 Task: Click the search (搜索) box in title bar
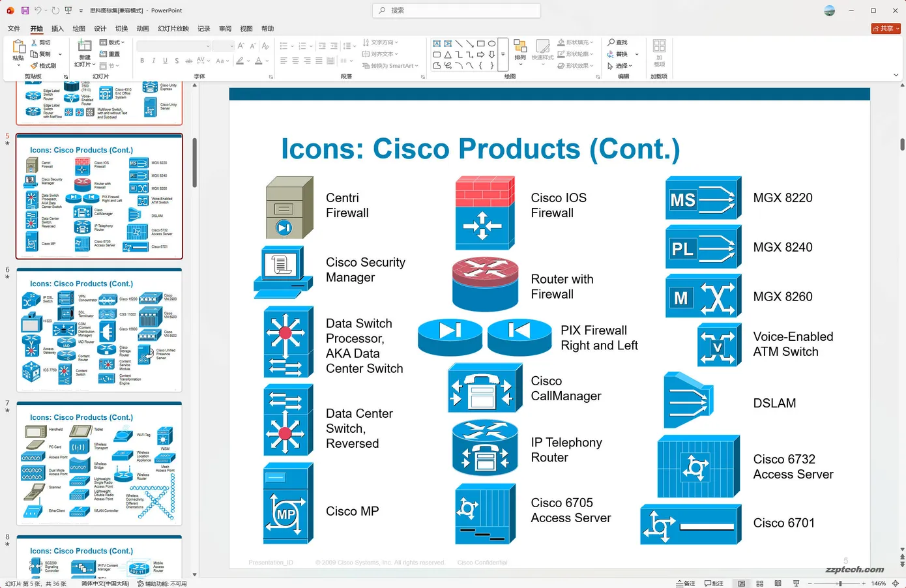pos(456,10)
